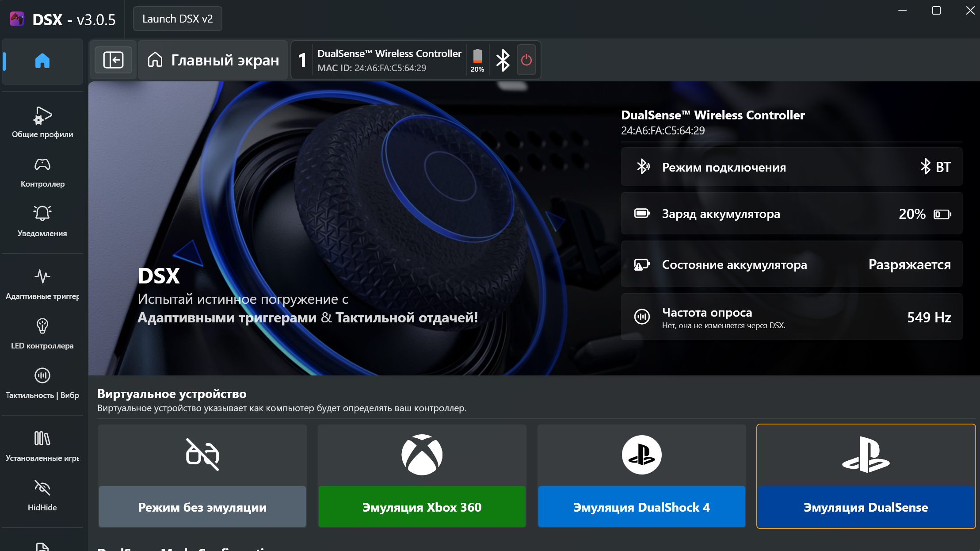
Task: Select Эмуляция DualSense
Action: [x=866, y=507]
